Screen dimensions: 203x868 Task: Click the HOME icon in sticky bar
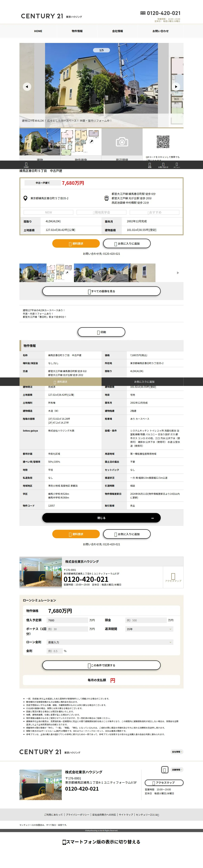(26, 165)
